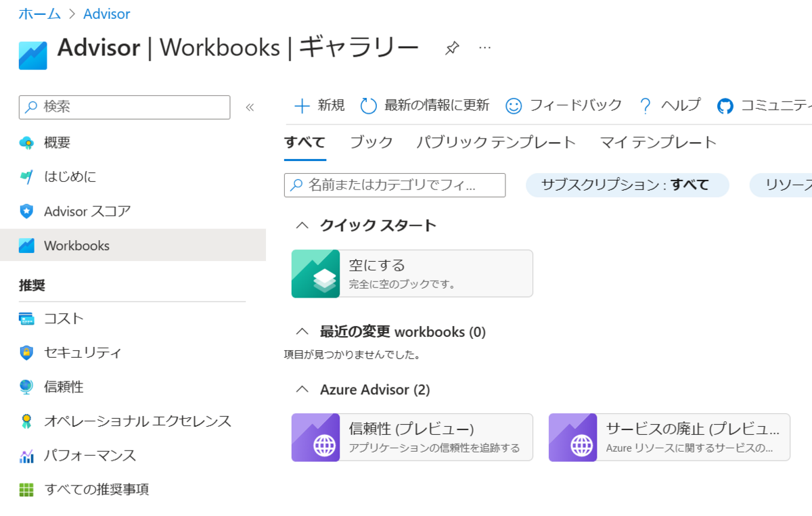
Task: Click the purple サービスの廃止 thumbnail icon
Action: pos(572,438)
